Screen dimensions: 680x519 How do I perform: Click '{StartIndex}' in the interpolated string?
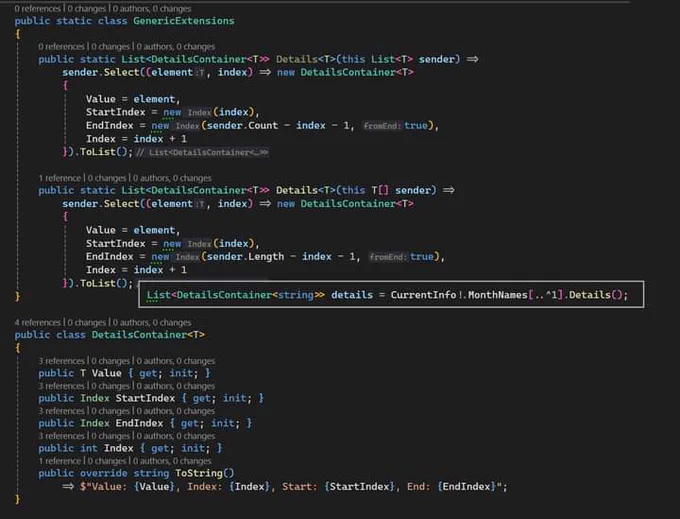point(360,486)
